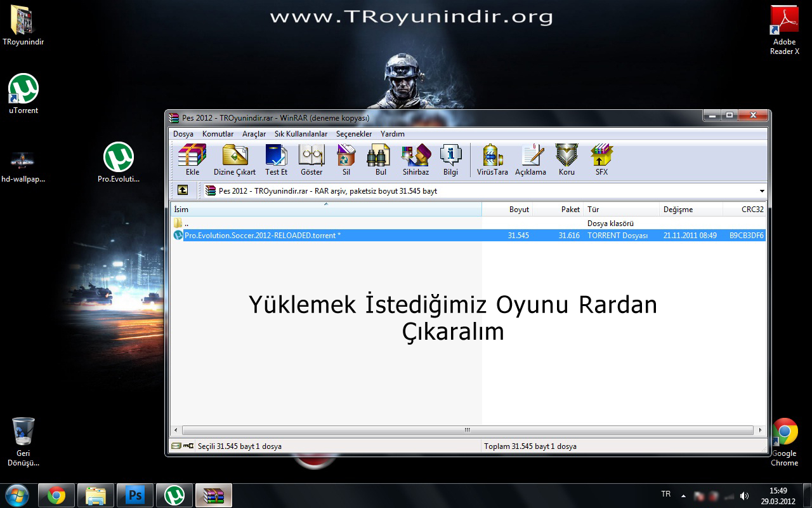This screenshot has width=812, height=508.
Task: Select the Google Chrome desktop shortcut
Action: [x=784, y=442]
